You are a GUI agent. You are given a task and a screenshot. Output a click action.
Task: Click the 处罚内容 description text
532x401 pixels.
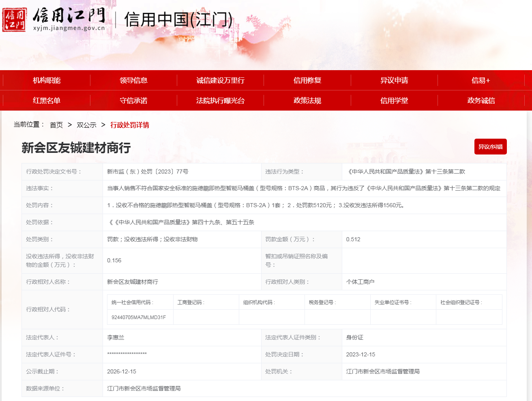coord(256,205)
